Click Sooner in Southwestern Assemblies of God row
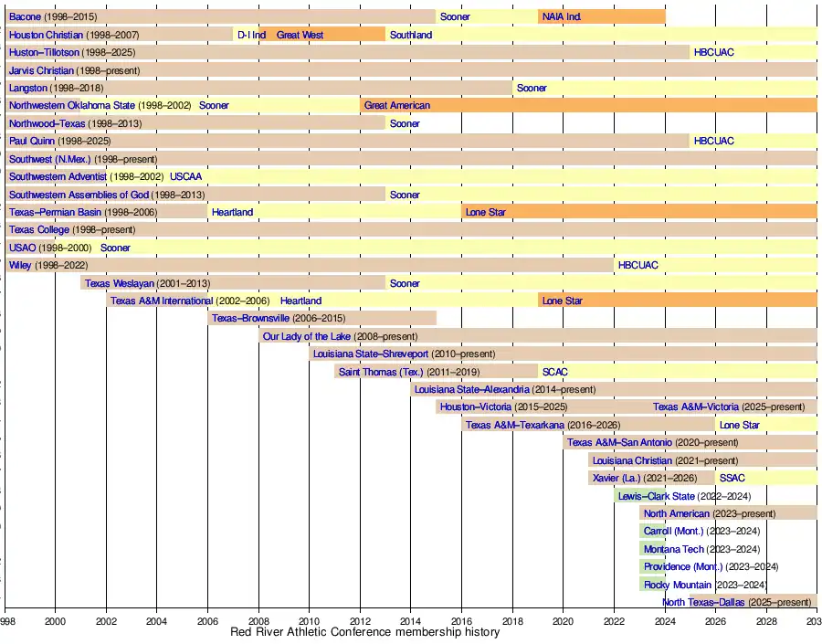The height and width of the screenshot is (644, 822). (x=405, y=195)
